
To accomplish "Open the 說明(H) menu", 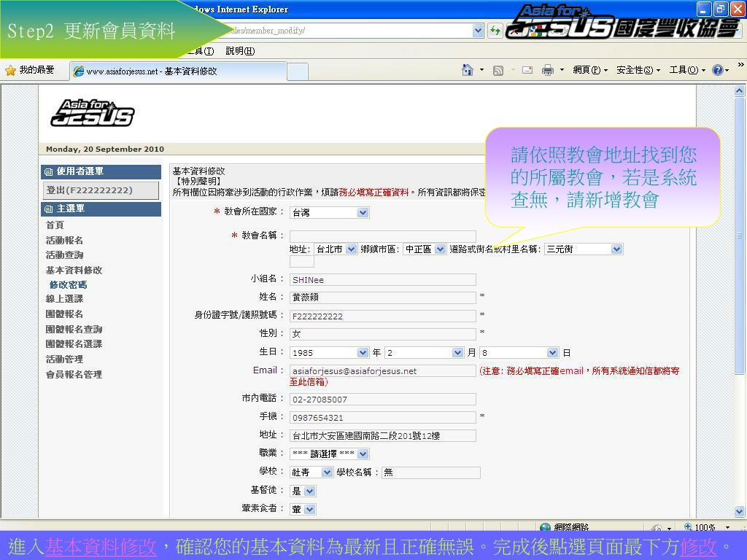I will [240, 51].
